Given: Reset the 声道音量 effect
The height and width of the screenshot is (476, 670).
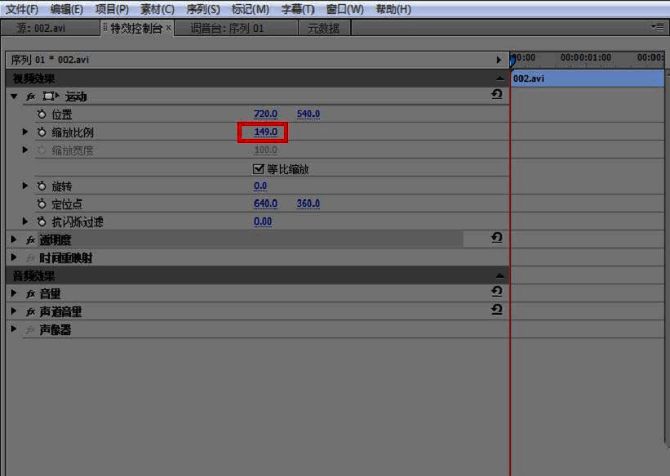Looking at the screenshot, I should pos(497,309).
